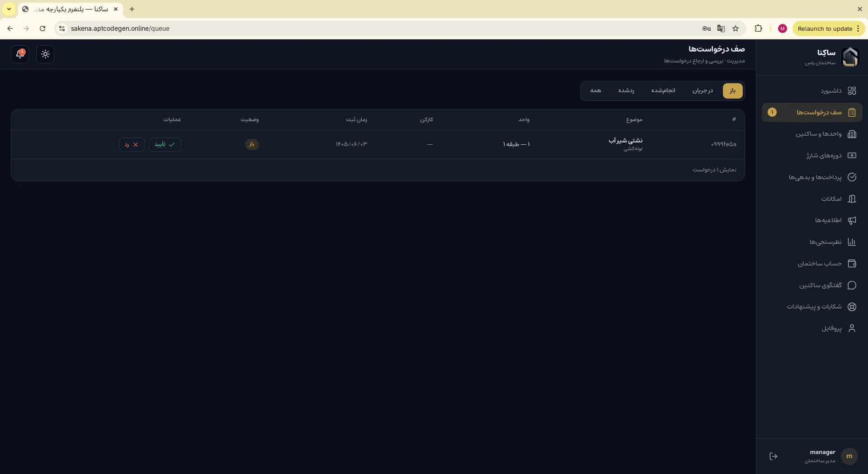This screenshot has width=868, height=474.
Task: Go to دوره‌های شارژ page
Action: point(812,156)
